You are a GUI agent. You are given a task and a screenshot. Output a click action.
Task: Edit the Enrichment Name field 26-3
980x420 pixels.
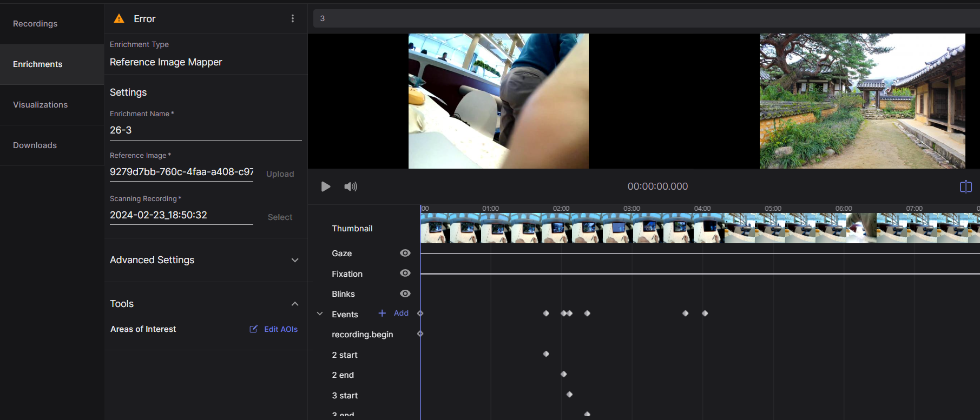tap(206, 130)
